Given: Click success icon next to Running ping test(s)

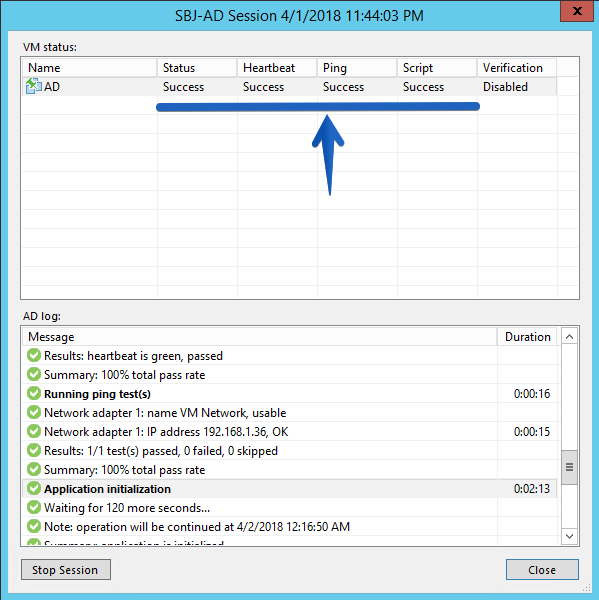Looking at the screenshot, I should (34, 393).
